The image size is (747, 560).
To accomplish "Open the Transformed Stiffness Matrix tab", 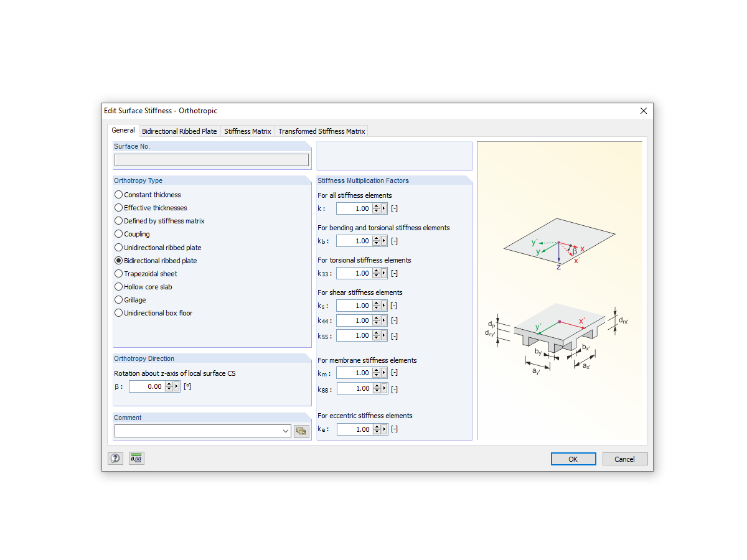I will (x=321, y=131).
